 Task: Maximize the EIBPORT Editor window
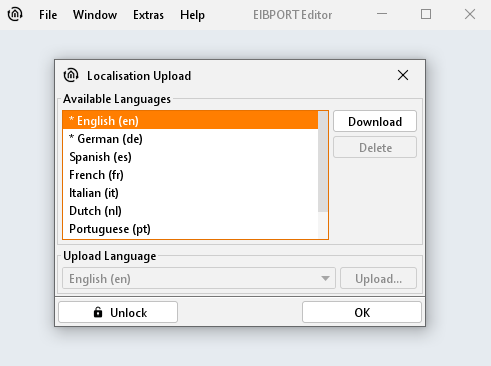click(426, 14)
